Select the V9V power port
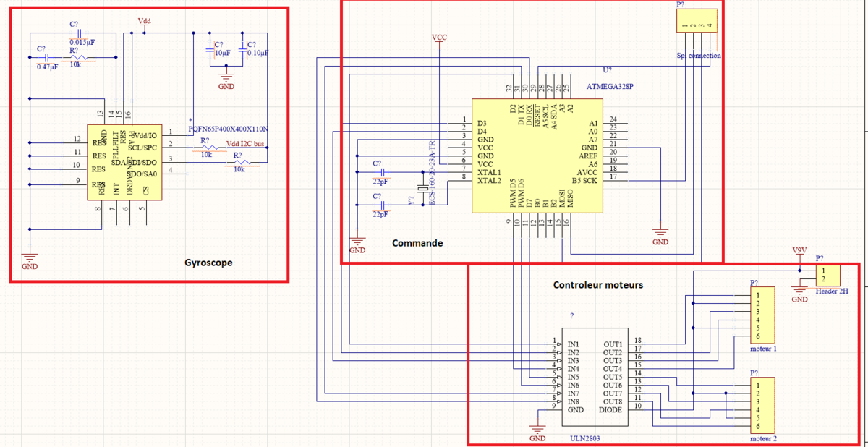 click(x=799, y=251)
